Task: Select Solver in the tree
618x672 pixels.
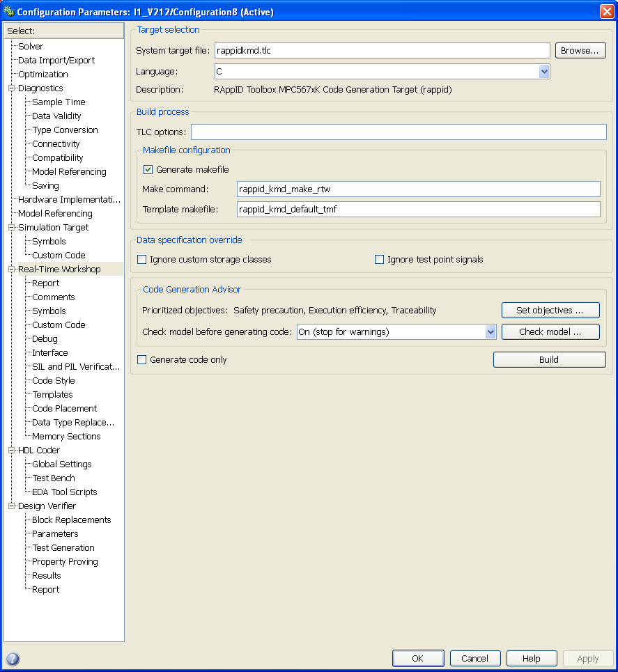Action: click(31, 46)
